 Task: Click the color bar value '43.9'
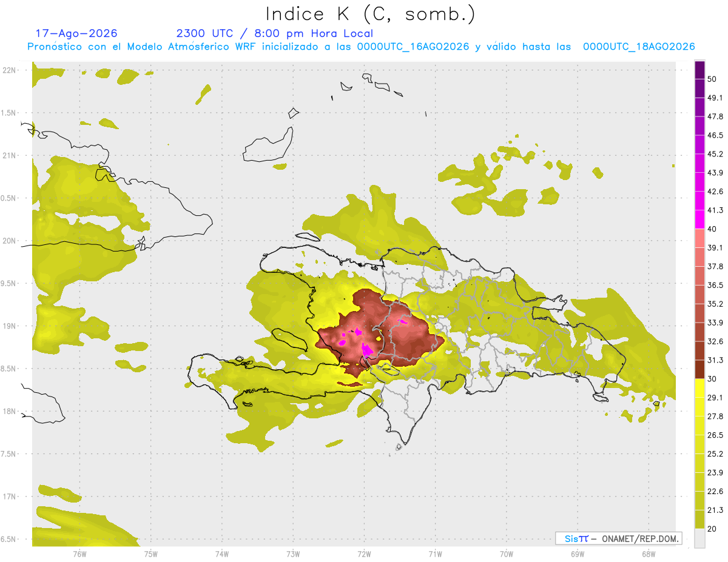(715, 173)
